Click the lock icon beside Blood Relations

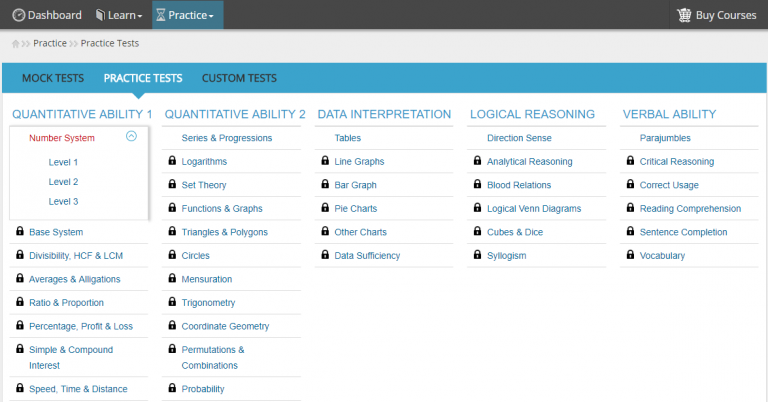478,185
